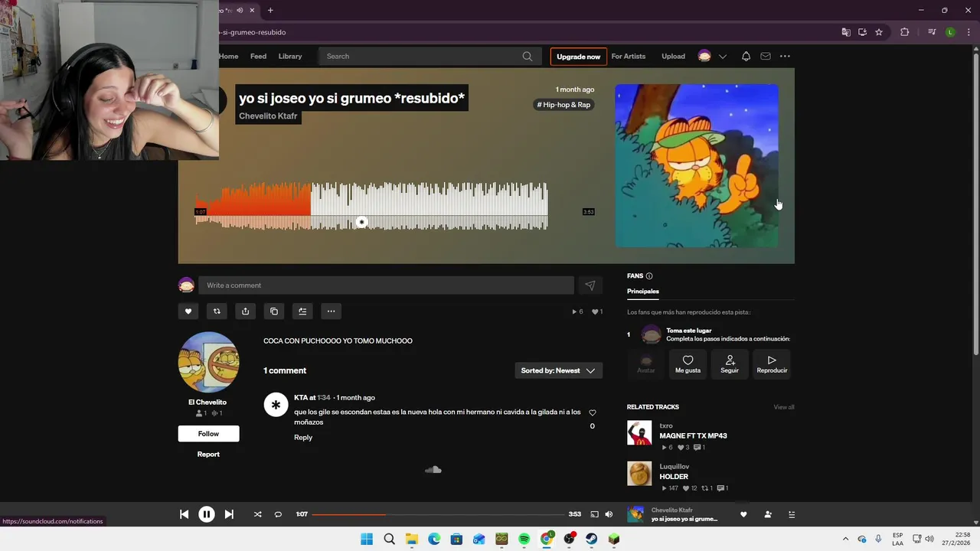Copy the track link
The height and width of the screenshot is (551, 980).
pos(274,311)
